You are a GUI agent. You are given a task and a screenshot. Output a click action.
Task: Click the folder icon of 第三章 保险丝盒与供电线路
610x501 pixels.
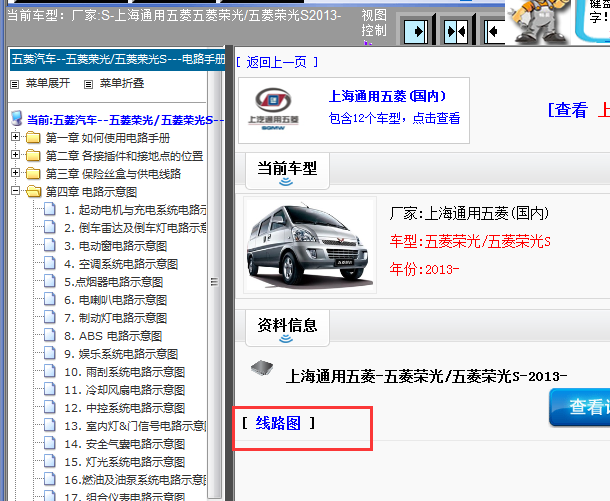click(33, 173)
